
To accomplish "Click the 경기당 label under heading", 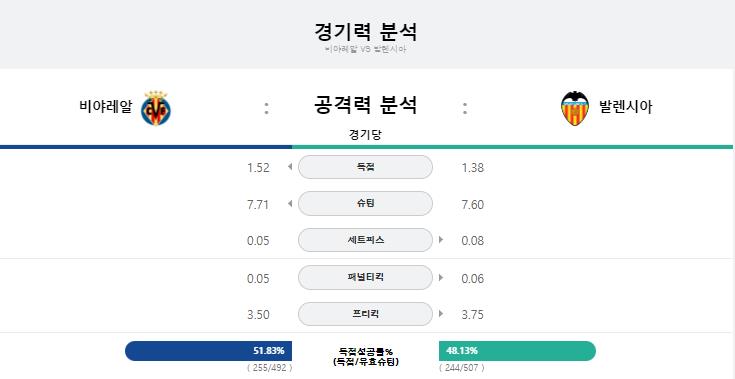I will (365, 135).
